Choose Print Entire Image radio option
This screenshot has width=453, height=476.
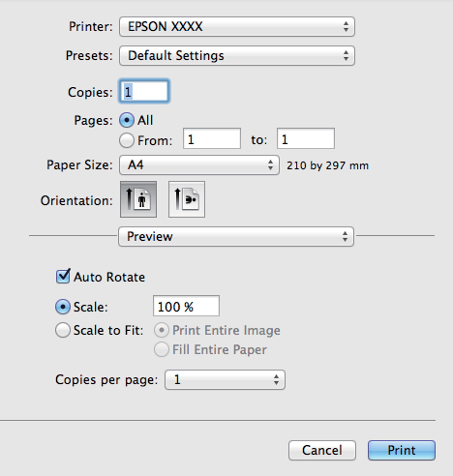coord(162,330)
